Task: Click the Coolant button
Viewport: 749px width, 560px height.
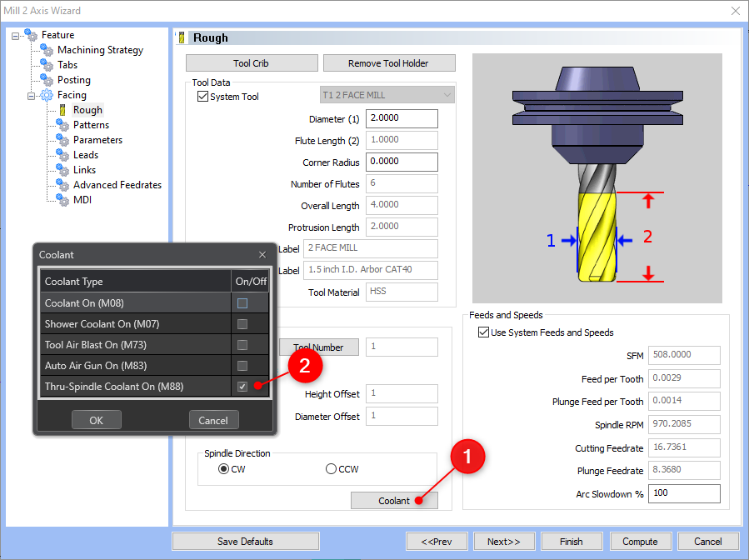Action: point(394,500)
